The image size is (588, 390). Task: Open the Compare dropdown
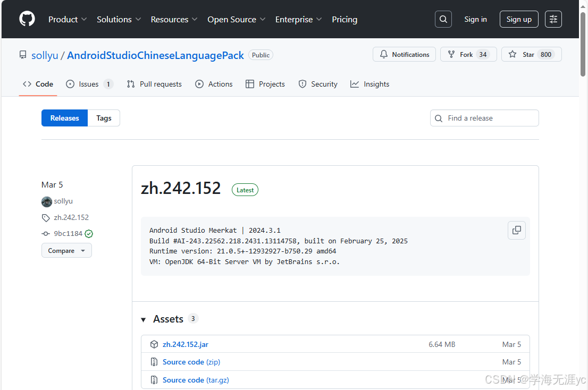(67, 251)
